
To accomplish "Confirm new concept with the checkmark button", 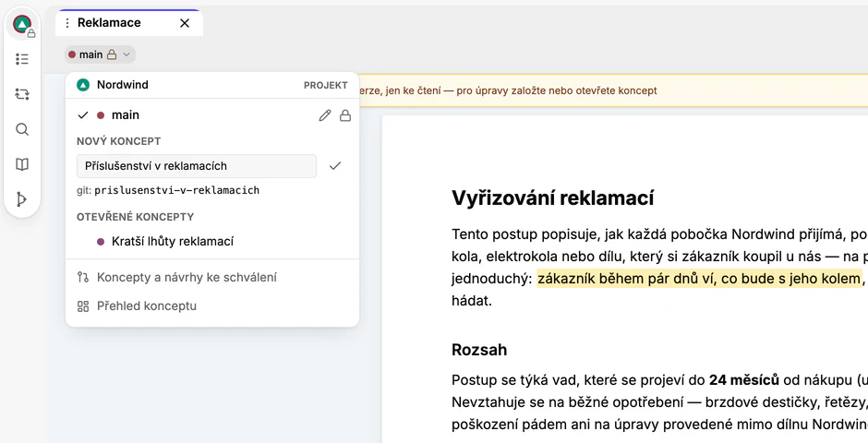I will point(335,166).
